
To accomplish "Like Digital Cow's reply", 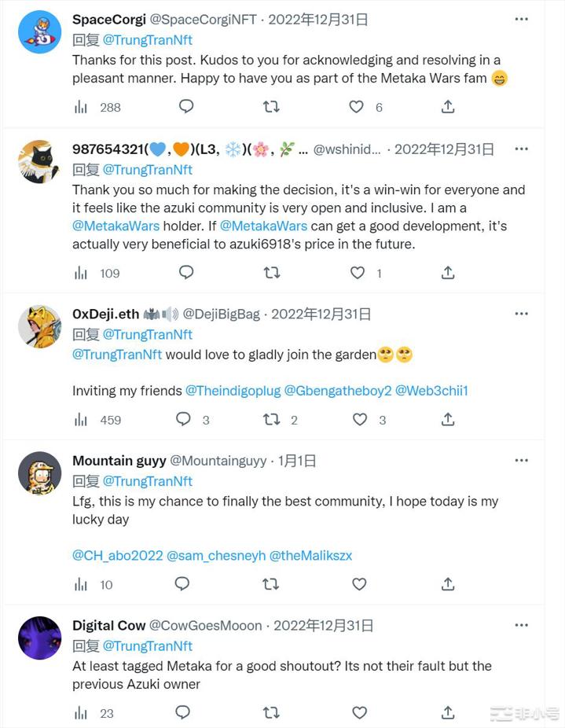I will pyautogui.click(x=359, y=712).
